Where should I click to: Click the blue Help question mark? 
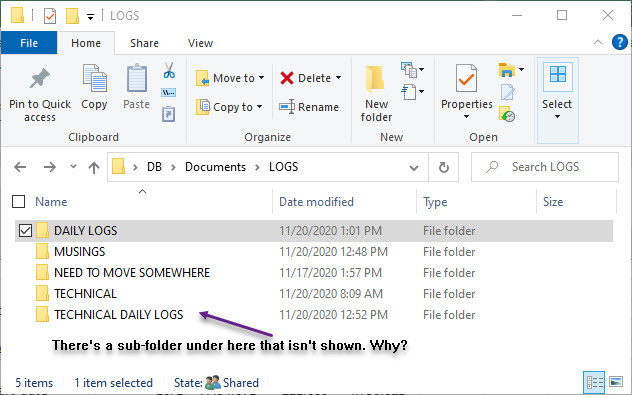[x=620, y=42]
